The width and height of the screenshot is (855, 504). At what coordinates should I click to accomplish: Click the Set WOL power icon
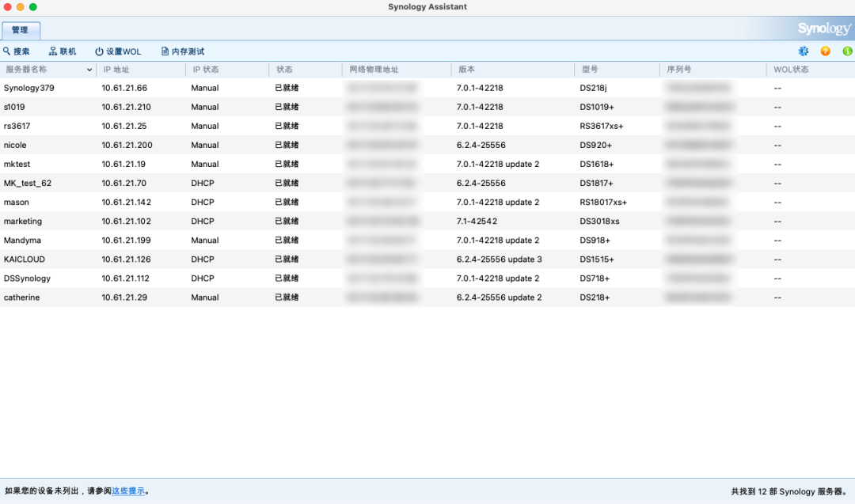click(x=99, y=51)
